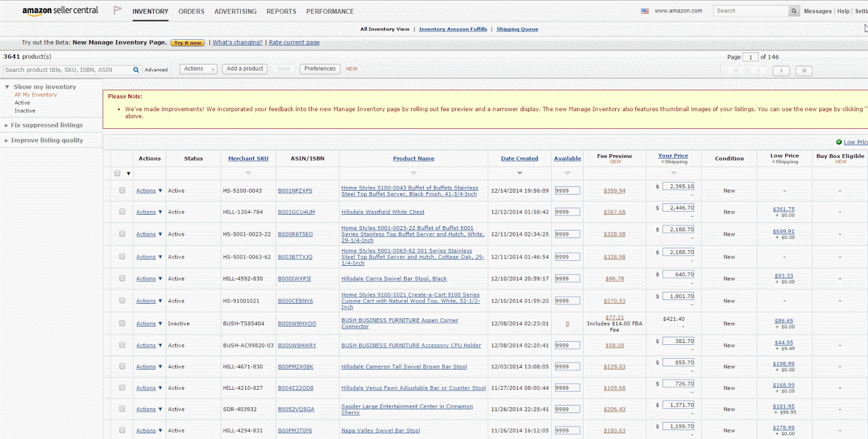Select the checkbox for Hillsdale Cierra Swivel Bar Stool
The width and height of the screenshot is (868, 439).
(x=122, y=278)
